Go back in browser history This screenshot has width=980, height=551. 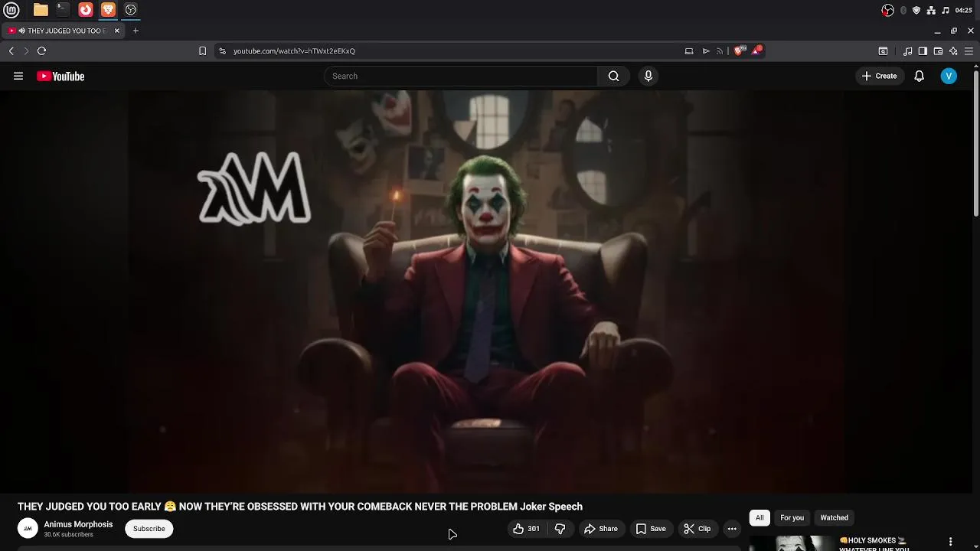click(11, 51)
